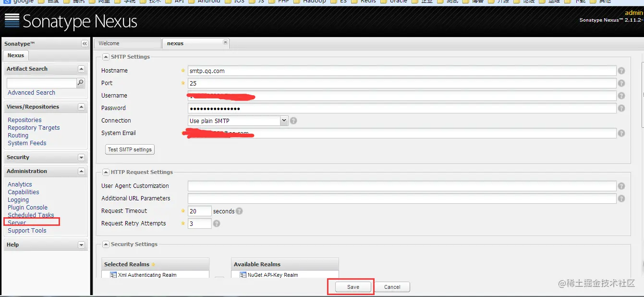Screen dimensions: 644x297
Task: Collapse the Views/Repositories panel
Action: pos(81,107)
